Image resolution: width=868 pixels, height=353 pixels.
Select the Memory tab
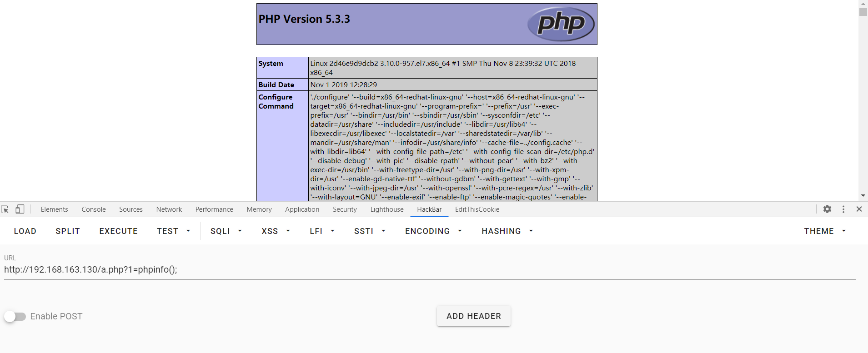click(x=259, y=209)
